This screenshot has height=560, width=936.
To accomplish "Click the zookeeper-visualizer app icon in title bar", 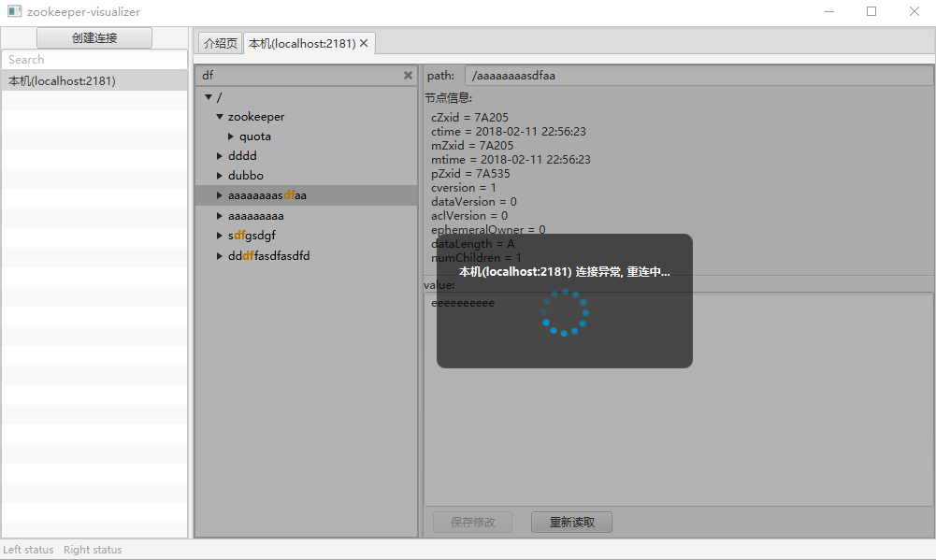I will pyautogui.click(x=14, y=11).
